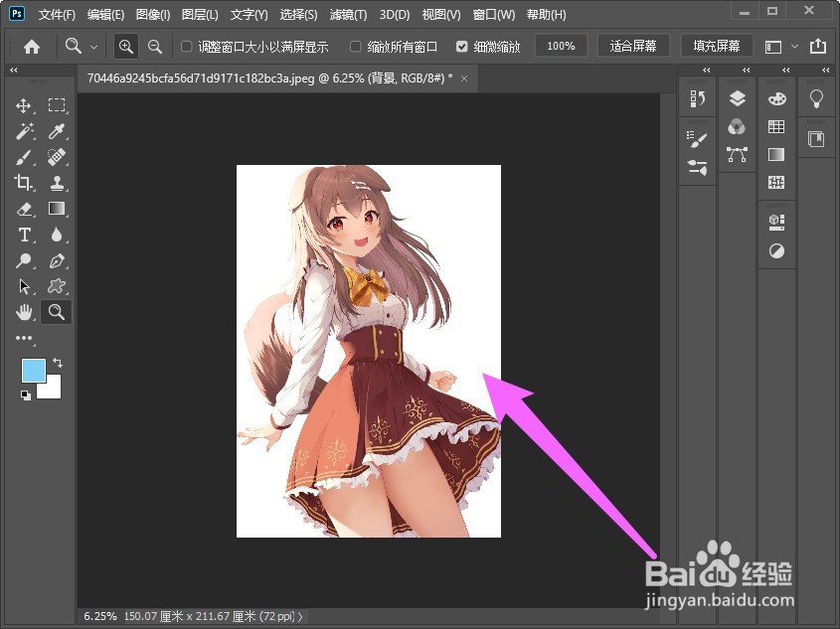Select the Hand tool
The height and width of the screenshot is (629, 840).
coord(24,312)
